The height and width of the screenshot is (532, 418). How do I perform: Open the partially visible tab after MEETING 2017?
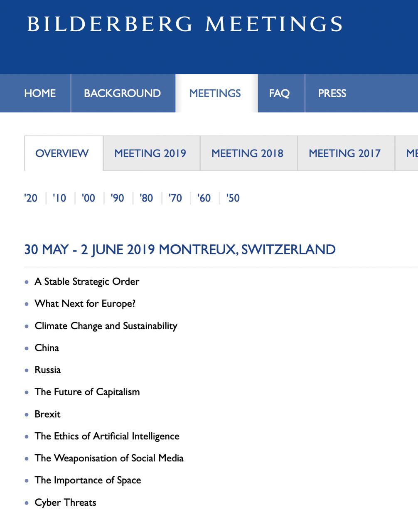[x=407, y=153]
